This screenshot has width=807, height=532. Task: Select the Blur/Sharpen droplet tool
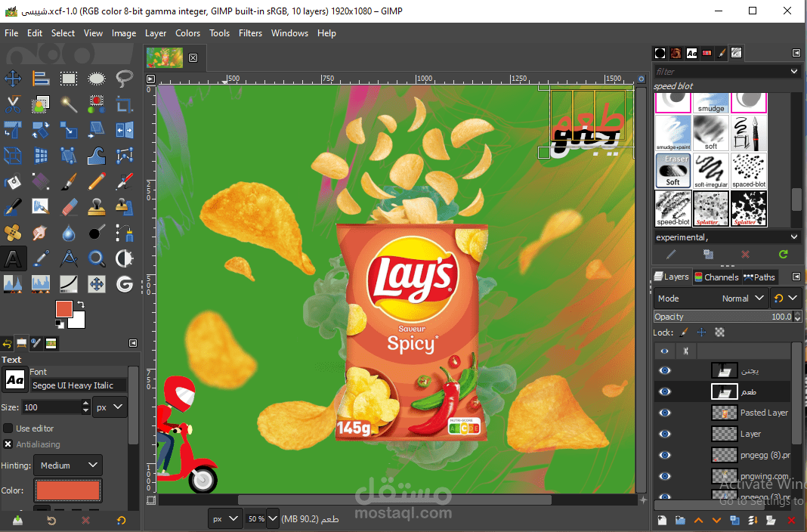(69, 233)
